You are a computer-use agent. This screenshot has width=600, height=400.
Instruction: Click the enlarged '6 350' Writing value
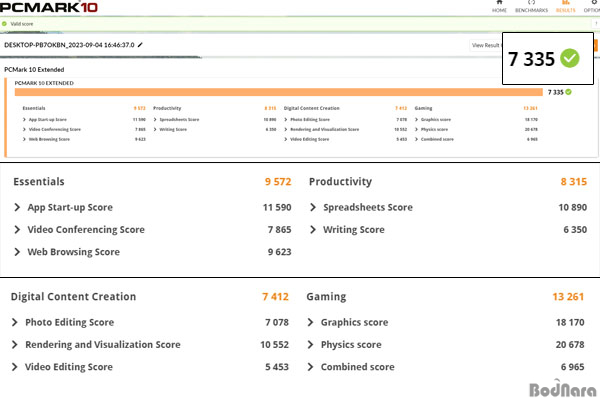coord(575,230)
